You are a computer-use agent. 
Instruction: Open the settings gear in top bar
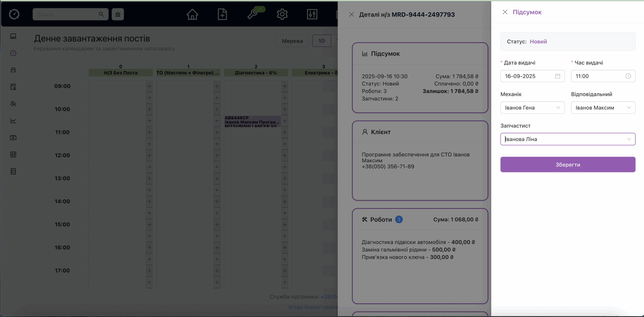point(282,14)
